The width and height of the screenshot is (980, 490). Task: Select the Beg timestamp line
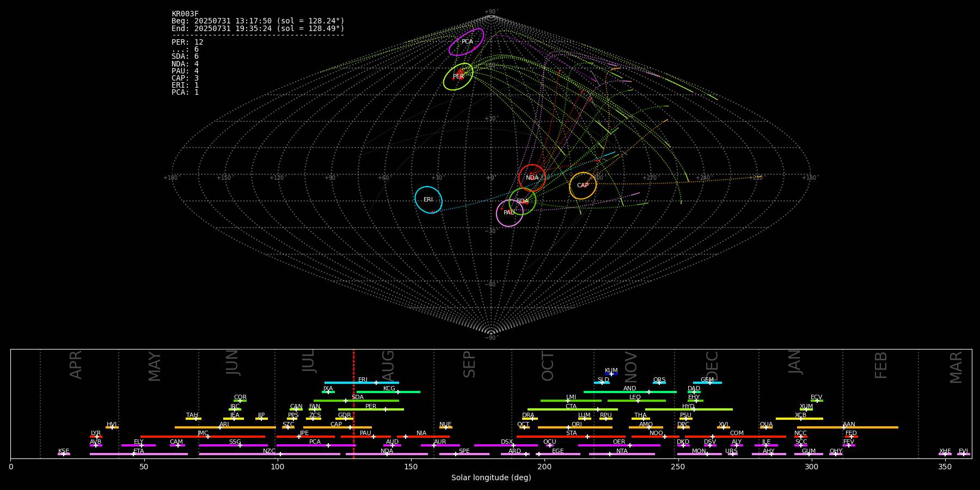[258, 21]
